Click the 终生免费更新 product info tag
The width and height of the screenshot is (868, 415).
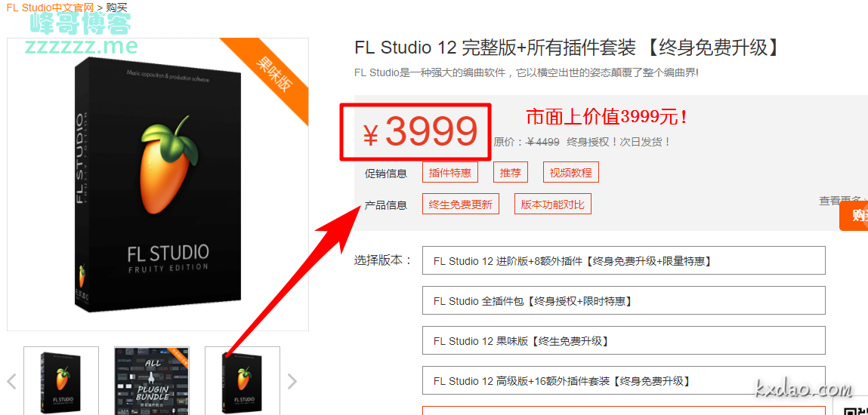[x=461, y=204]
